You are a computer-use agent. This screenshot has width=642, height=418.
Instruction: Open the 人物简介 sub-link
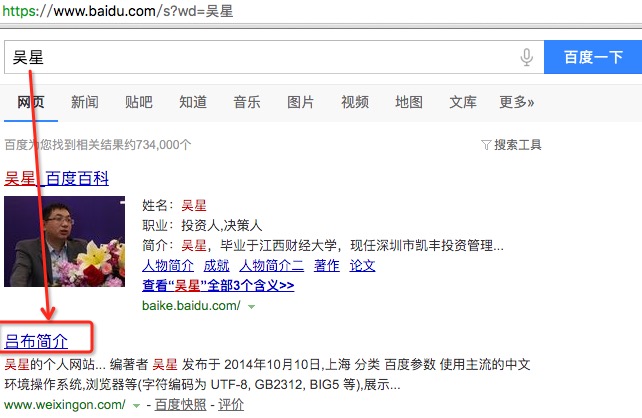[x=168, y=265]
